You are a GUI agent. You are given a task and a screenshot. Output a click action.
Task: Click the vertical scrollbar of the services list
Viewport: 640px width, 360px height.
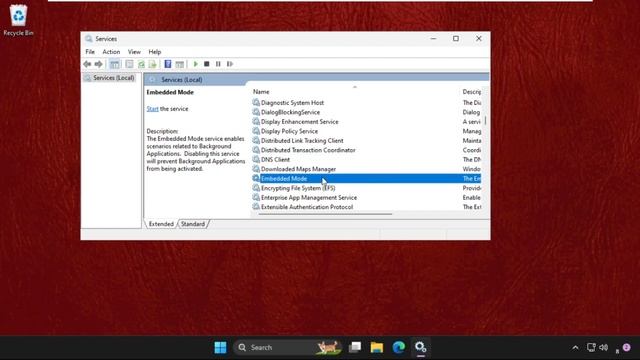tap(485, 121)
